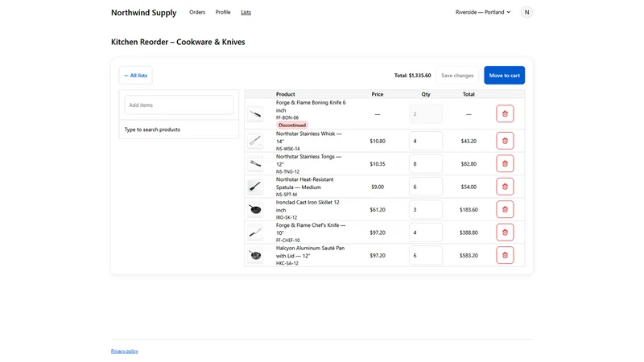
Task: Go back to All lists
Action: pos(135,76)
